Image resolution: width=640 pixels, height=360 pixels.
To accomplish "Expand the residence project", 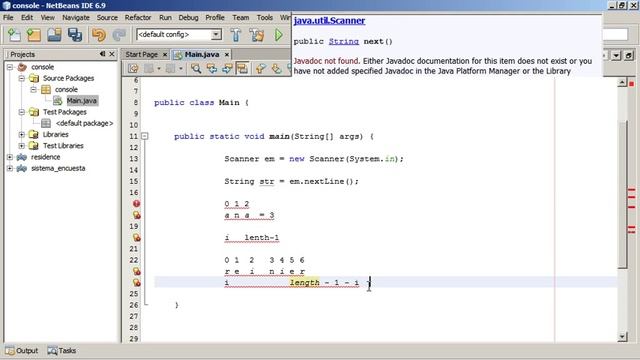I will pos(10,157).
